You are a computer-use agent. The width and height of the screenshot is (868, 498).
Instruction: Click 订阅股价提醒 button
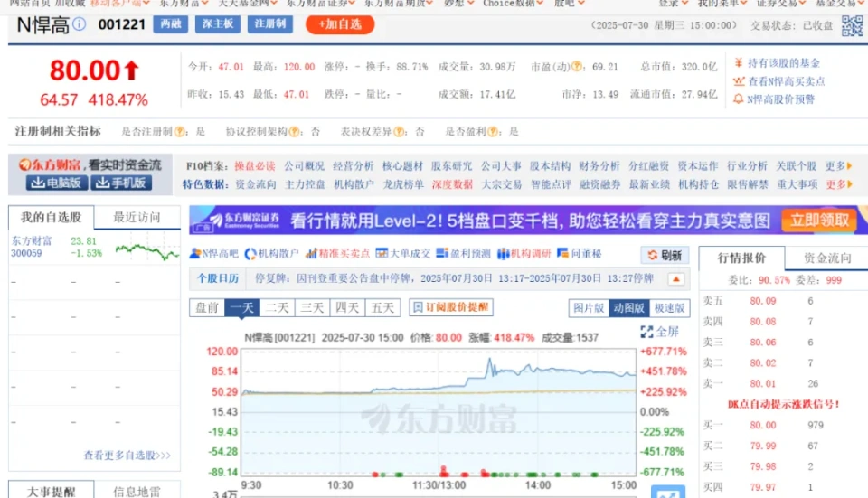click(x=451, y=307)
